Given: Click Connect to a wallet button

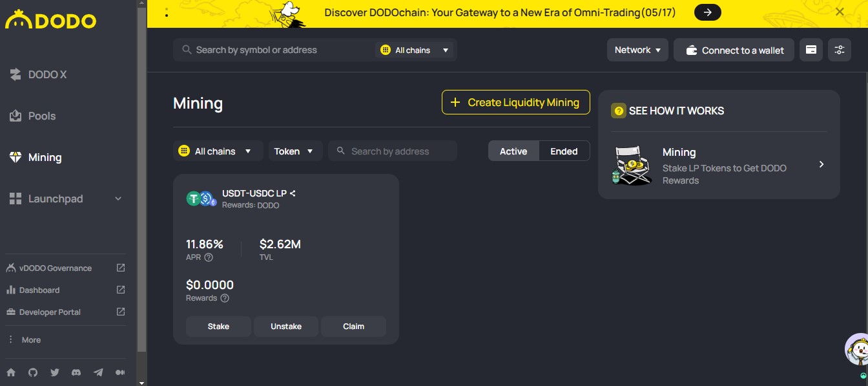Looking at the screenshot, I should click(x=734, y=50).
